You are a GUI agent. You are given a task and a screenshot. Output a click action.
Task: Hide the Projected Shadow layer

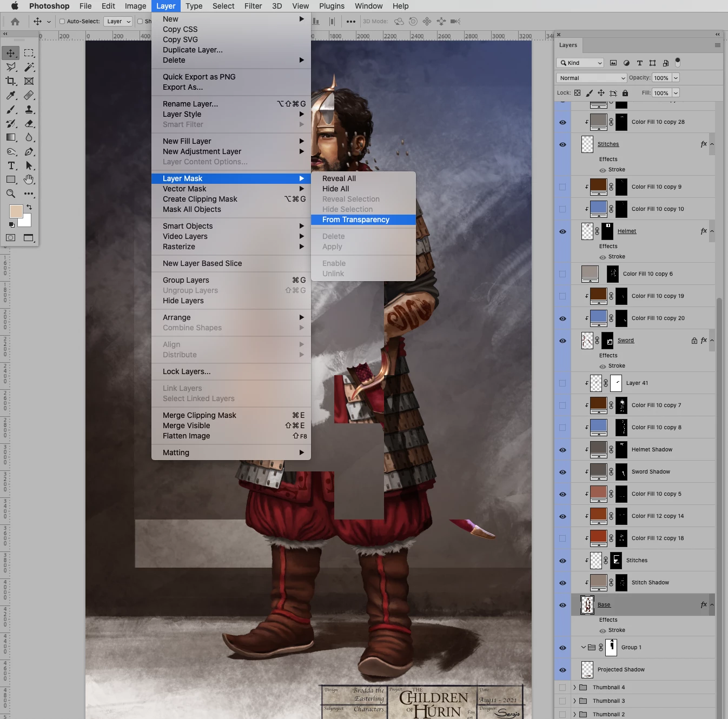[x=562, y=670]
